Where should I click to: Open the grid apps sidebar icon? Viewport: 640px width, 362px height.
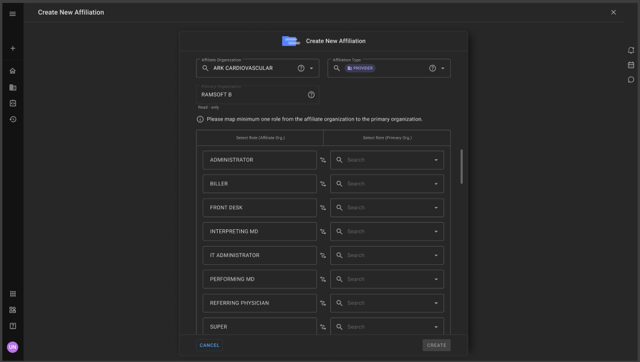[x=13, y=294]
